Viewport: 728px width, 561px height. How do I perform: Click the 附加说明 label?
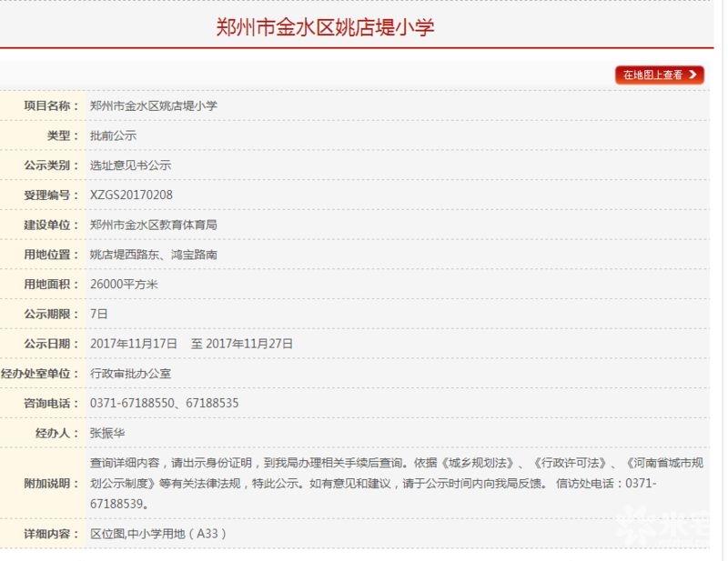click(51, 484)
